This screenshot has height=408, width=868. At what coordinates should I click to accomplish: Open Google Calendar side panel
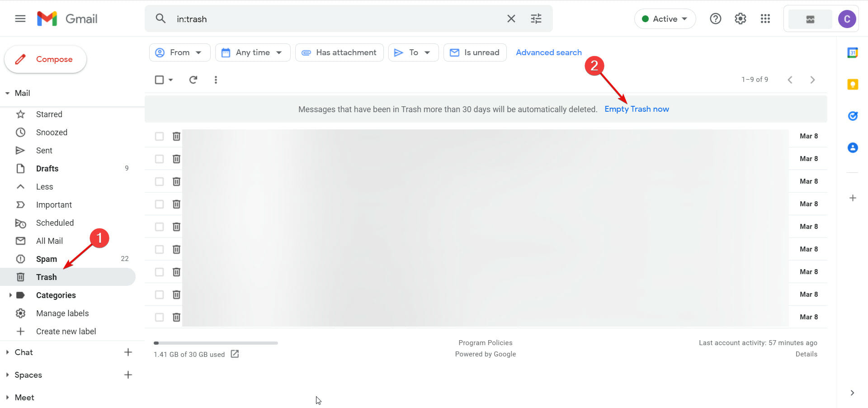click(x=853, y=52)
